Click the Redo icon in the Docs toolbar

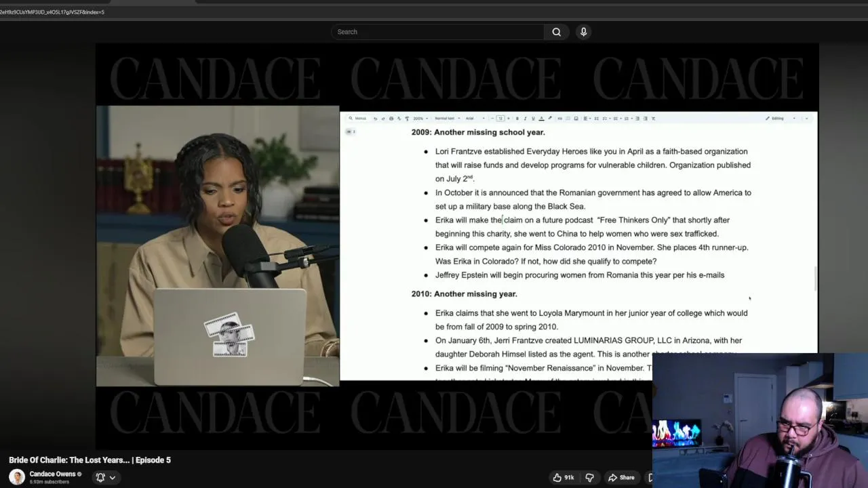coord(383,118)
